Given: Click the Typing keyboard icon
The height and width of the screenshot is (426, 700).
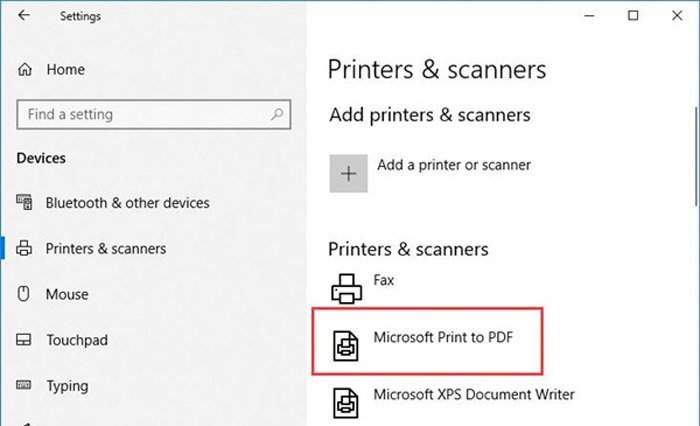Looking at the screenshot, I should click(24, 385).
